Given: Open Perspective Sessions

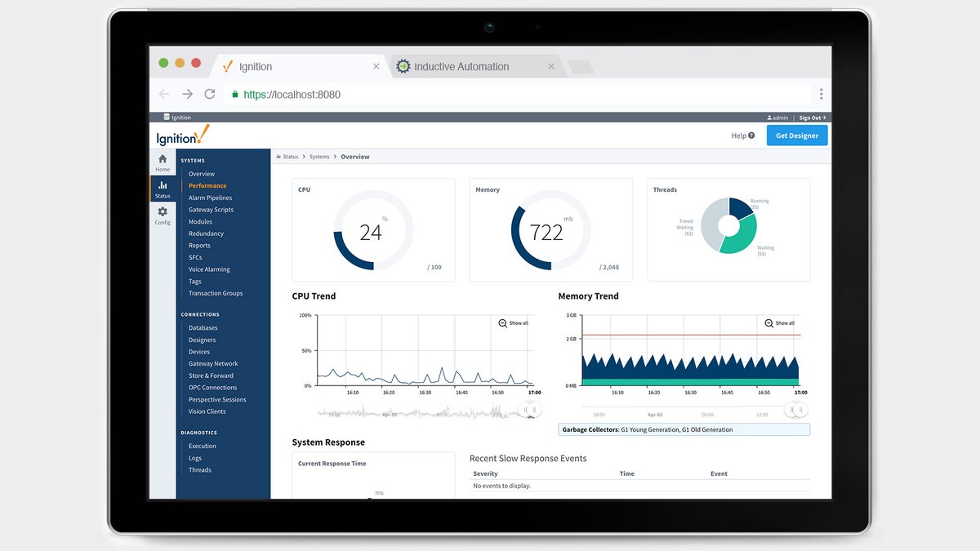Looking at the screenshot, I should [x=217, y=400].
